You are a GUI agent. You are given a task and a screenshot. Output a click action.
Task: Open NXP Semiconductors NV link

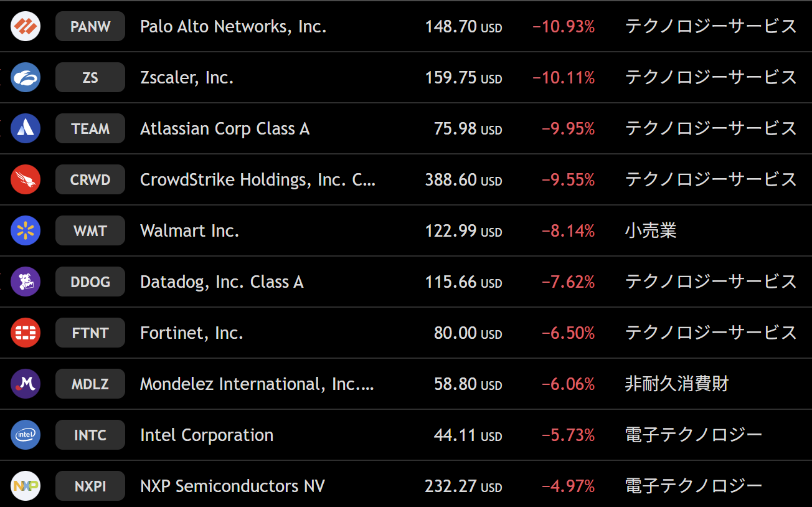pyautogui.click(x=232, y=486)
